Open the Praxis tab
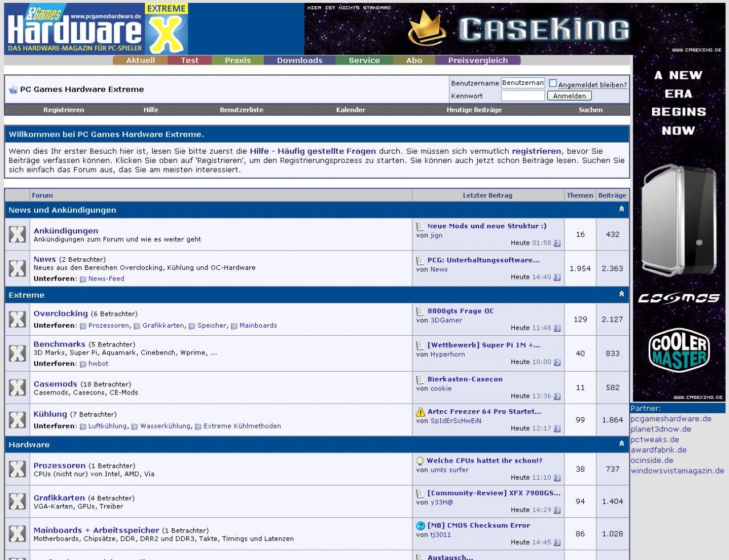This screenshot has width=729, height=560. [x=237, y=60]
